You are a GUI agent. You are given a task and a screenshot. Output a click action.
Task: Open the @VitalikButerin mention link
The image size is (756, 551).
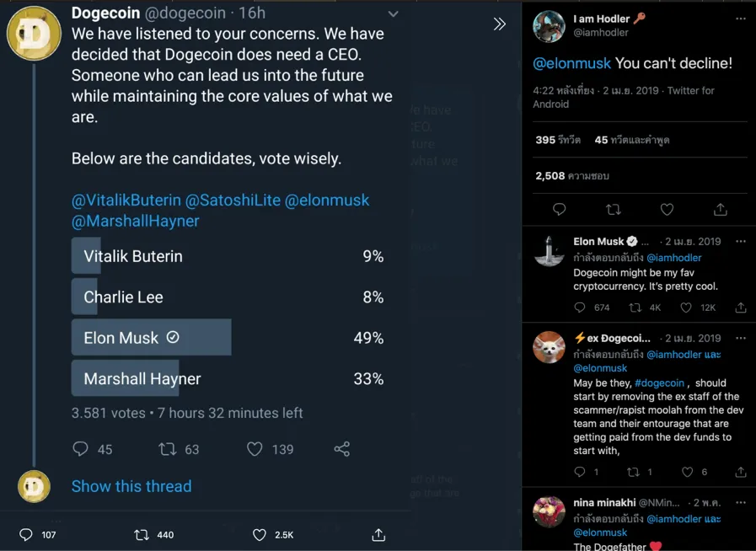(x=126, y=200)
